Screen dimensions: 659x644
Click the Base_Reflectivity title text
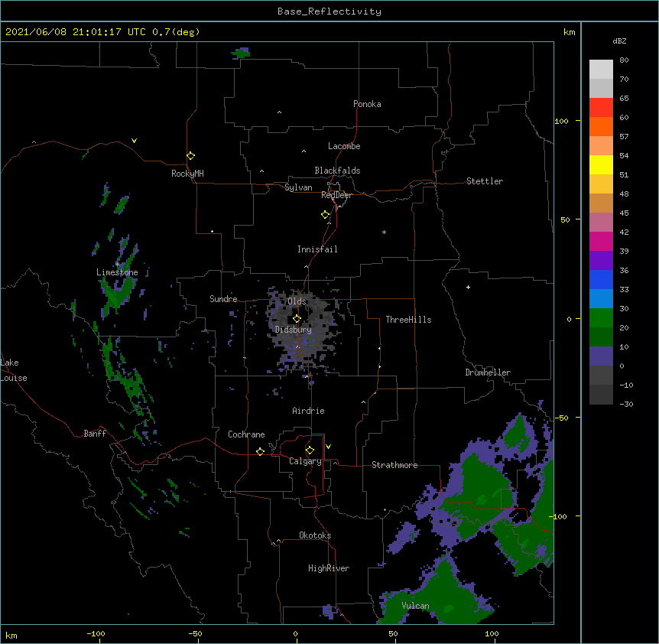coord(329,11)
